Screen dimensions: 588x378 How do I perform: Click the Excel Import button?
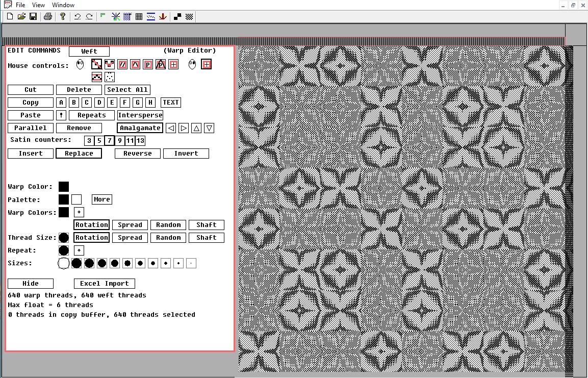(105, 284)
